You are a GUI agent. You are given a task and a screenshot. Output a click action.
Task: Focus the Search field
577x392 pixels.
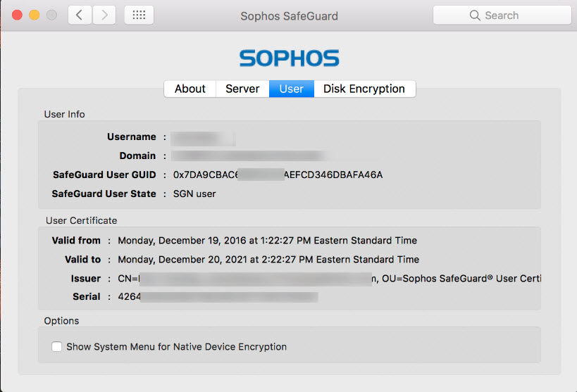click(x=502, y=15)
